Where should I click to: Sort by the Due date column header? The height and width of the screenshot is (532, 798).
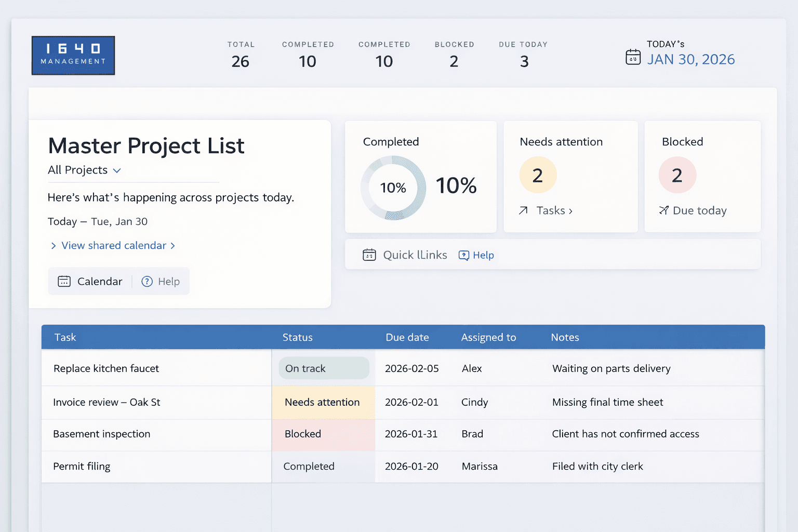tap(407, 337)
